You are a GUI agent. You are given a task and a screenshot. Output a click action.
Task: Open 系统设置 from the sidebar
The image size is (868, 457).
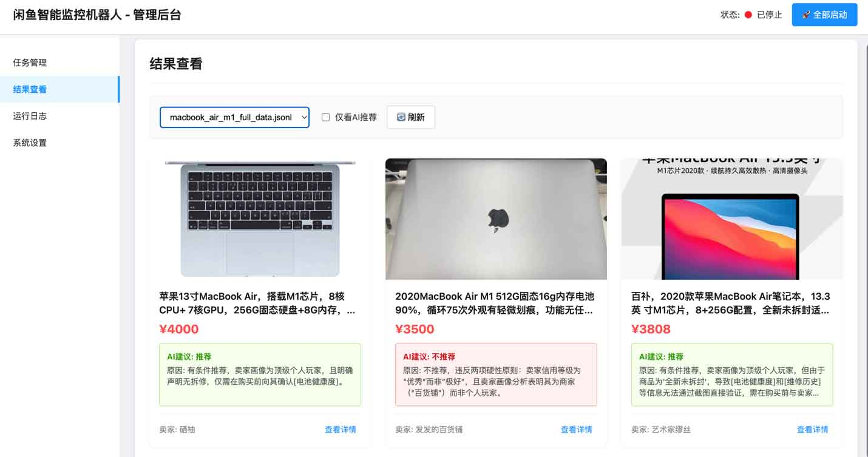coord(29,143)
